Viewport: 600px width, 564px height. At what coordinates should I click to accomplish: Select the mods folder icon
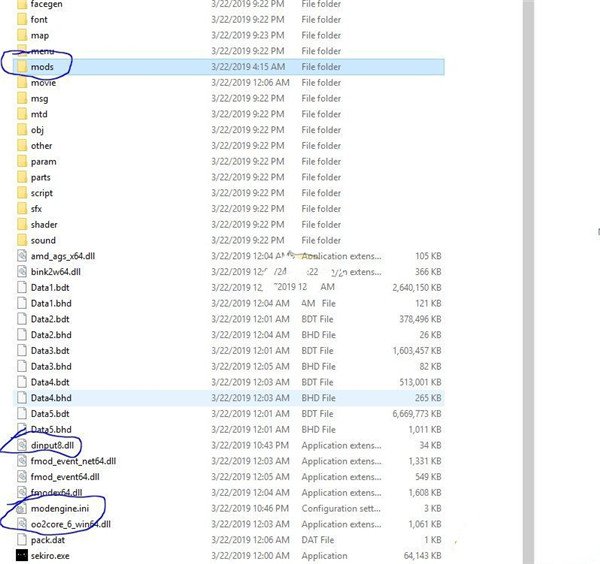click(22, 67)
